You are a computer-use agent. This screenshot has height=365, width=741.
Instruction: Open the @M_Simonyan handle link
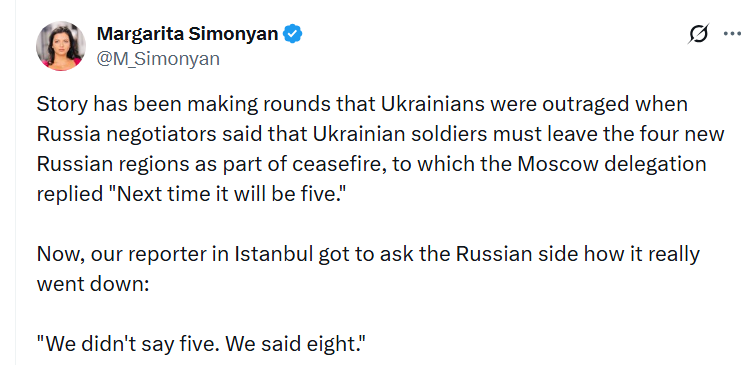click(x=158, y=59)
